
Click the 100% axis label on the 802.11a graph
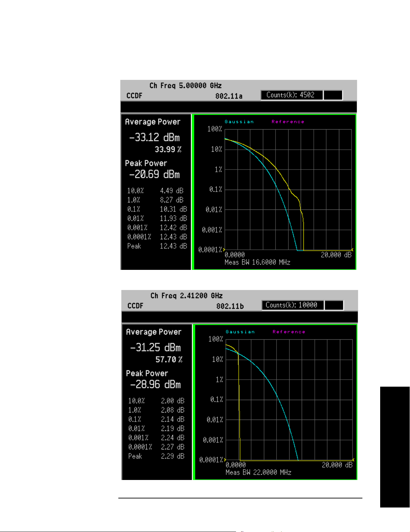click(215, 129)
